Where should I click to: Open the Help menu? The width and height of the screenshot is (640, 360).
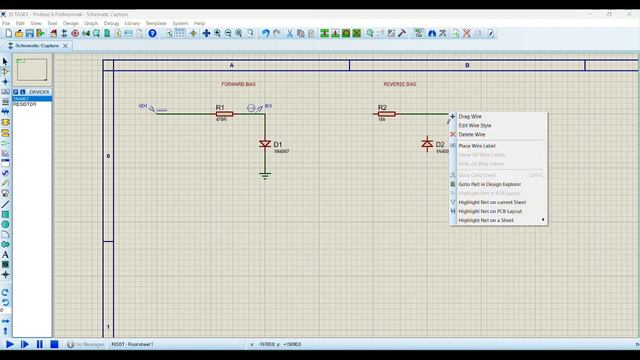pyautogui.click(x=199, y=23)
